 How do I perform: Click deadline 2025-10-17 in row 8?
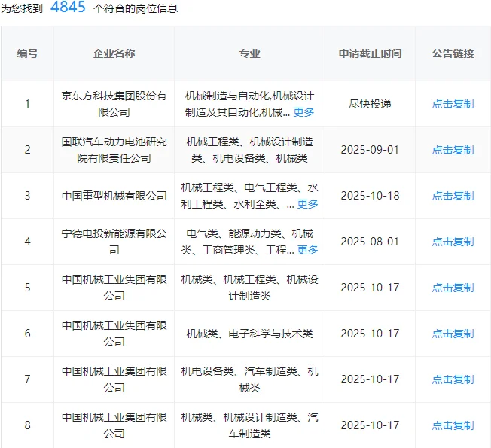click(370, 425)
